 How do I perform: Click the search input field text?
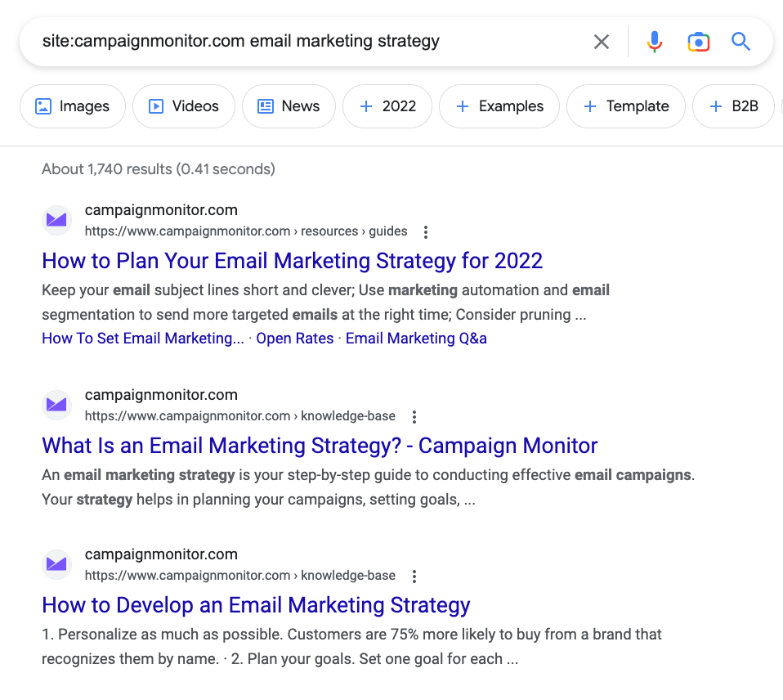pyautogui.click(x=240, y=41)
